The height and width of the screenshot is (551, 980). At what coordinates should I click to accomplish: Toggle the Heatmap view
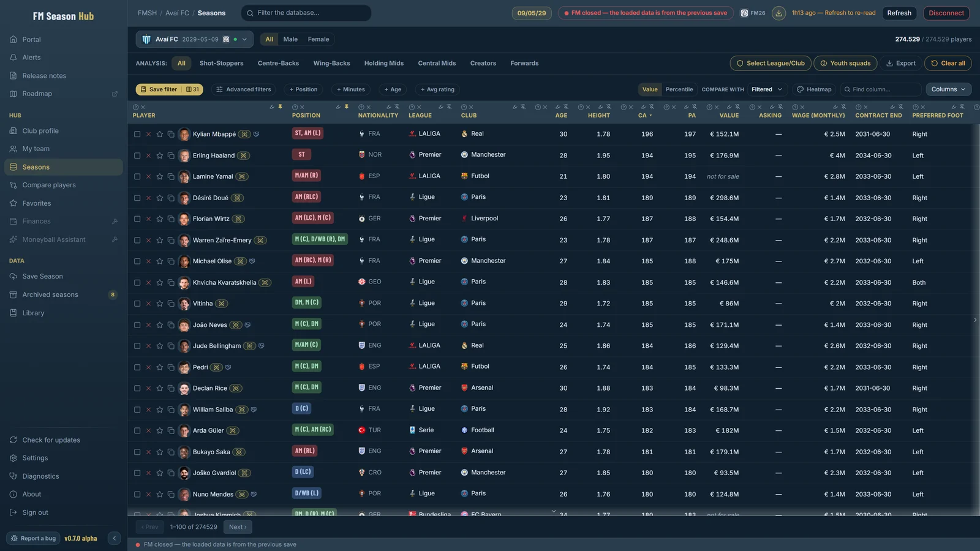tap(814, 89)
